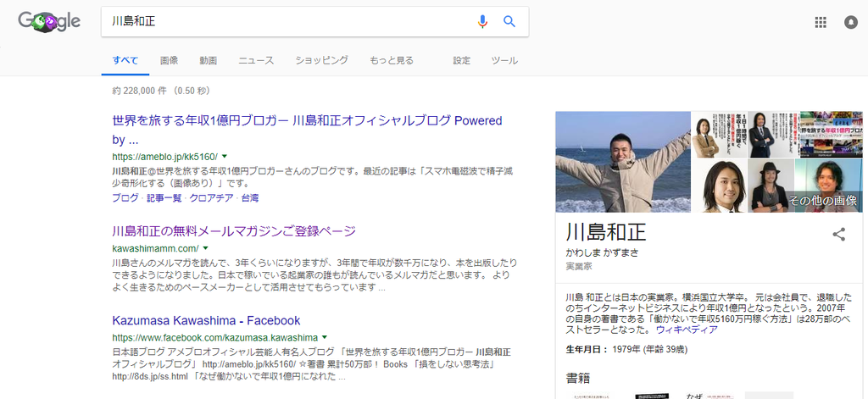Viewport: 868px width, 399px height.
Task: Open the クロアチア sitelink
Action: pyautogui.click(x=211, y=197)
